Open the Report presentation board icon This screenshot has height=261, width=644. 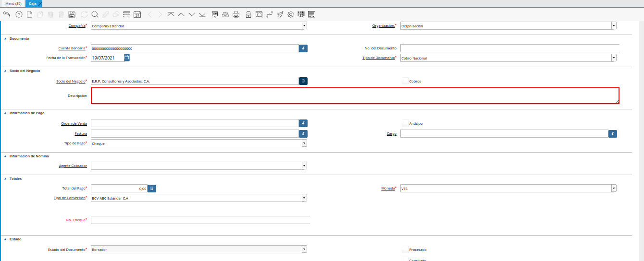215,14
